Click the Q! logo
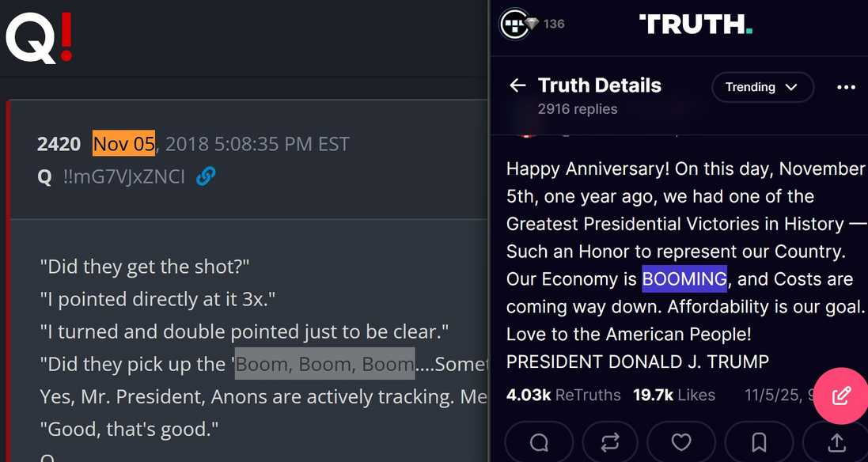This screenshot has height=462, width=868. pyautogui.click(x=40, y=38)
